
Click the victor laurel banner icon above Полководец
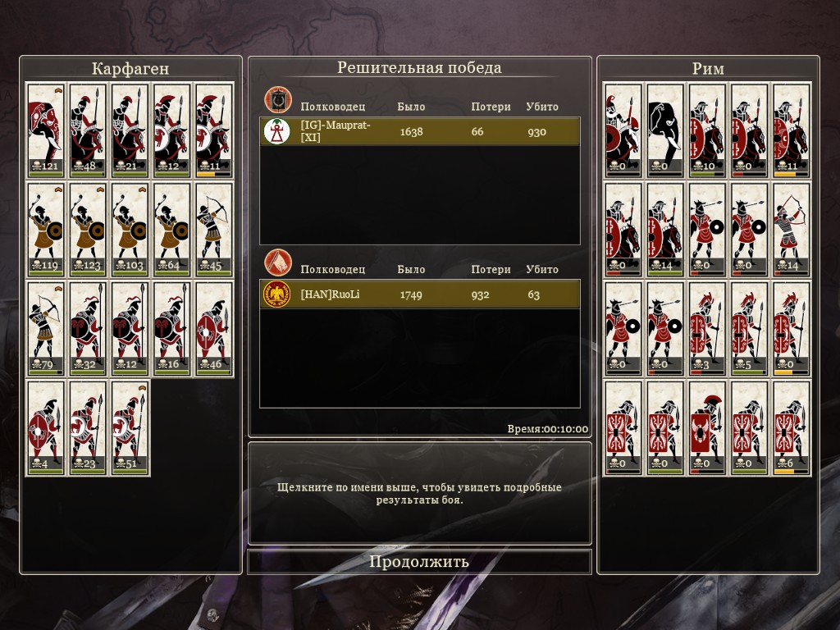click(x=277, y=99)
